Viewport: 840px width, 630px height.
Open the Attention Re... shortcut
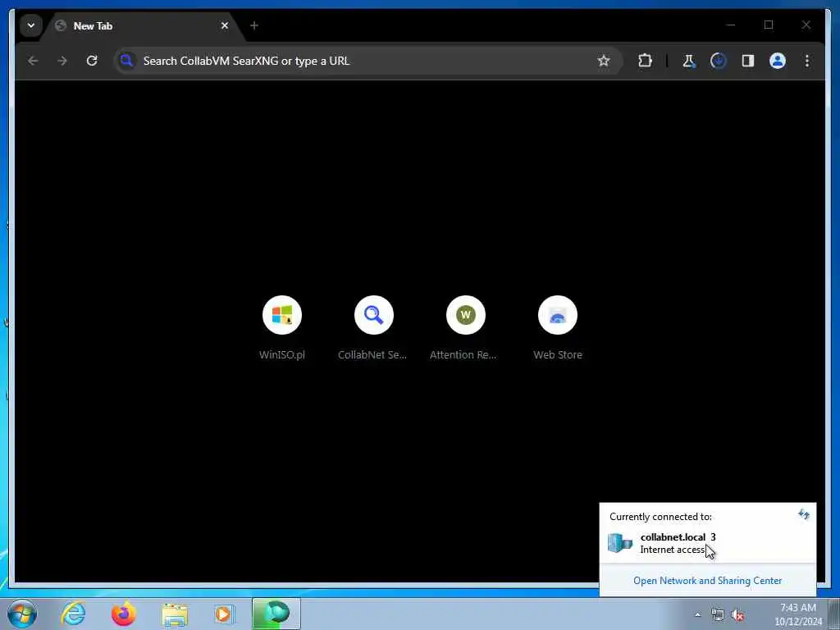[x=466, y=328]
